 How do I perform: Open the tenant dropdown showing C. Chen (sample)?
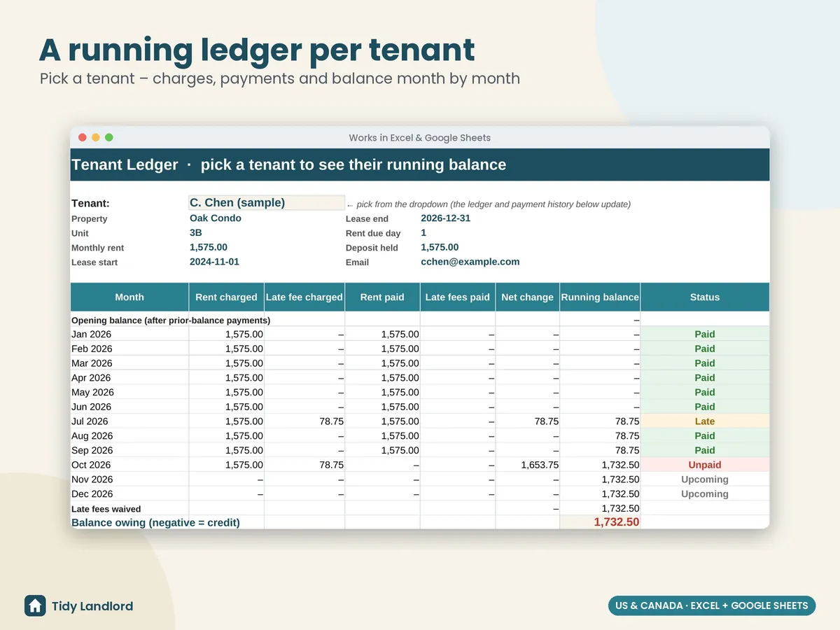pyautogui.click(x=267, y=203)
